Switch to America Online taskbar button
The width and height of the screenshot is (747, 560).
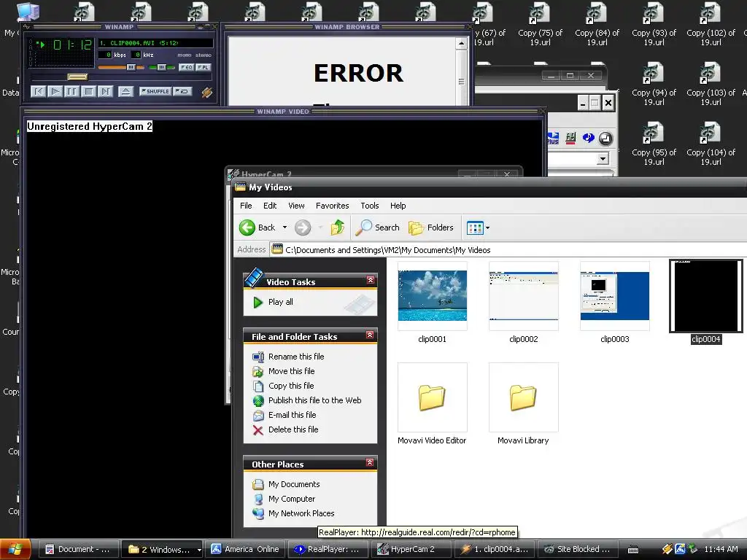point(246,550)
